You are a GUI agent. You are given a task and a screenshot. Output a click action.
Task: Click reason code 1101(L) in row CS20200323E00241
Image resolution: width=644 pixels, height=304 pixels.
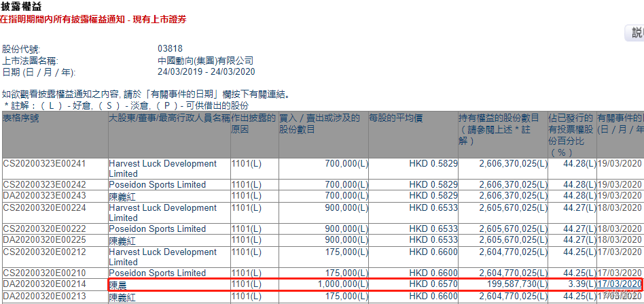pyautogui.click(x=247, y=164)
